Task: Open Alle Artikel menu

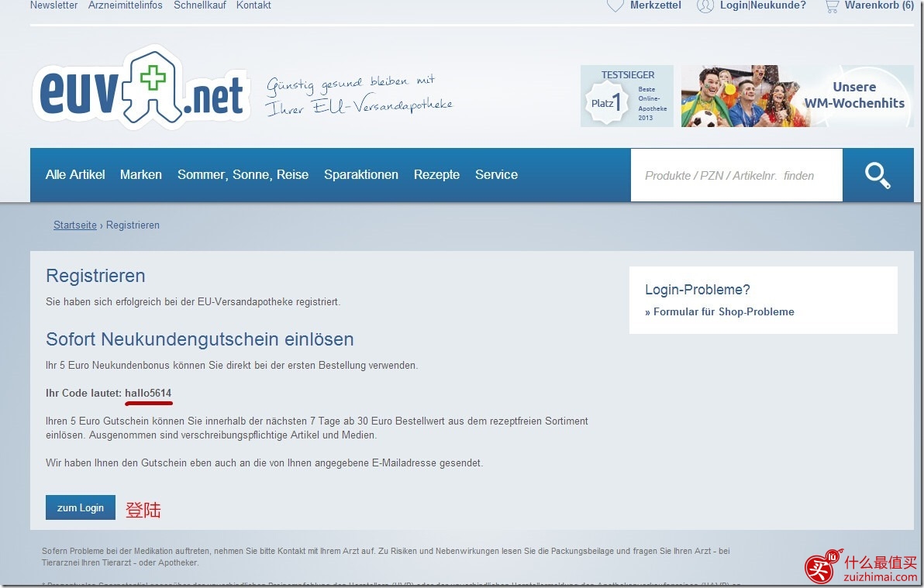Action: (x=75, y=174)
